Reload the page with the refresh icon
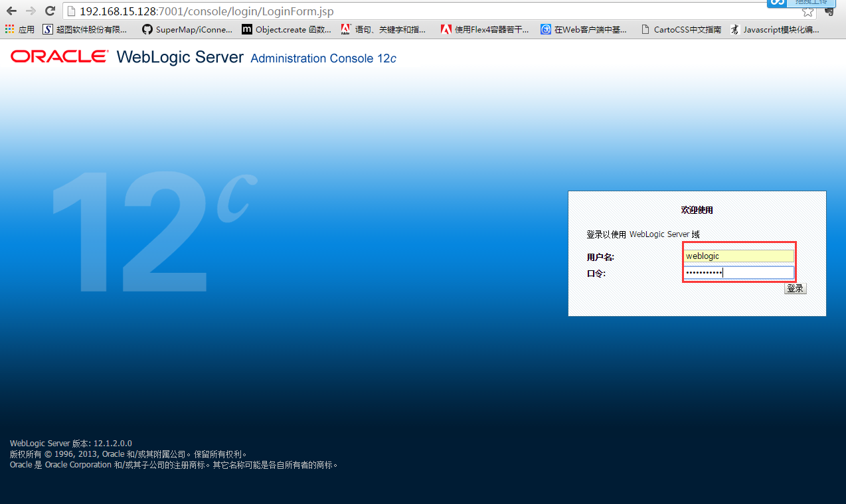 50,11
